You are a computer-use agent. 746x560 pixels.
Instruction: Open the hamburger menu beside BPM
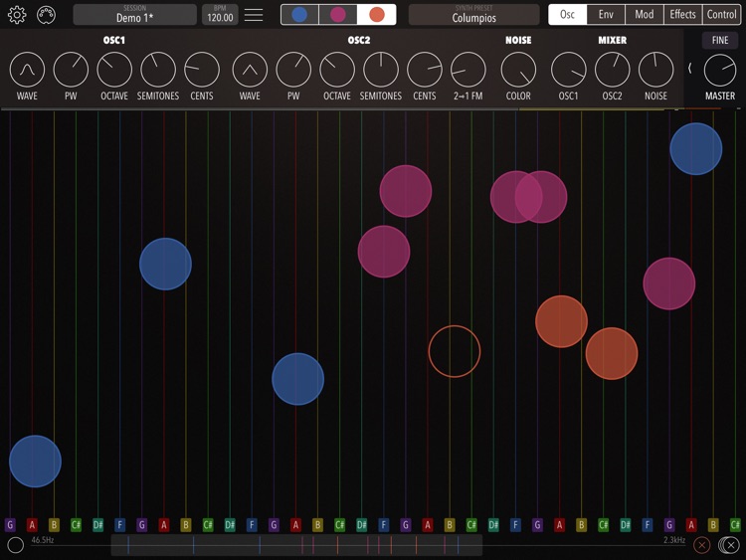pos(254,15)
